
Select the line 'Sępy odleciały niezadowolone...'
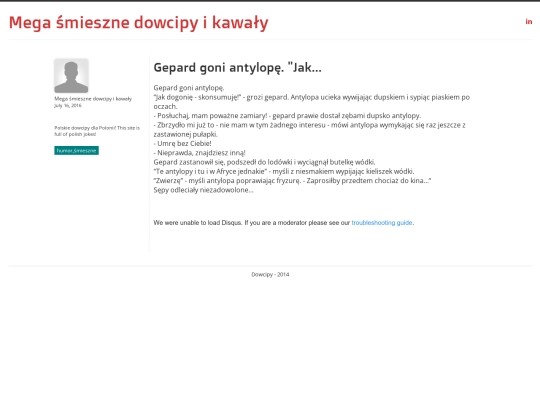204,190
